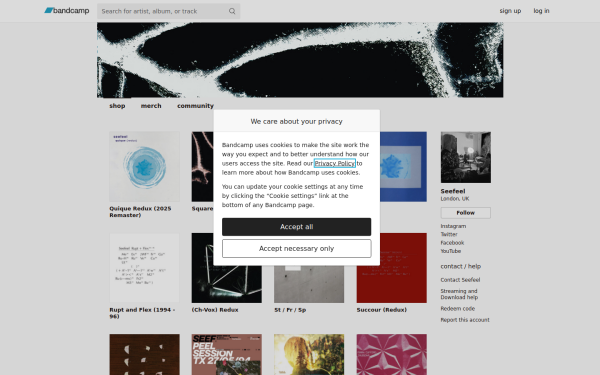Image resolution: width=600 pixels, height=375 pixels.
Task: Open the Rupt and Flex (1994 - 96) cover
Action: [x=144, y=268]
